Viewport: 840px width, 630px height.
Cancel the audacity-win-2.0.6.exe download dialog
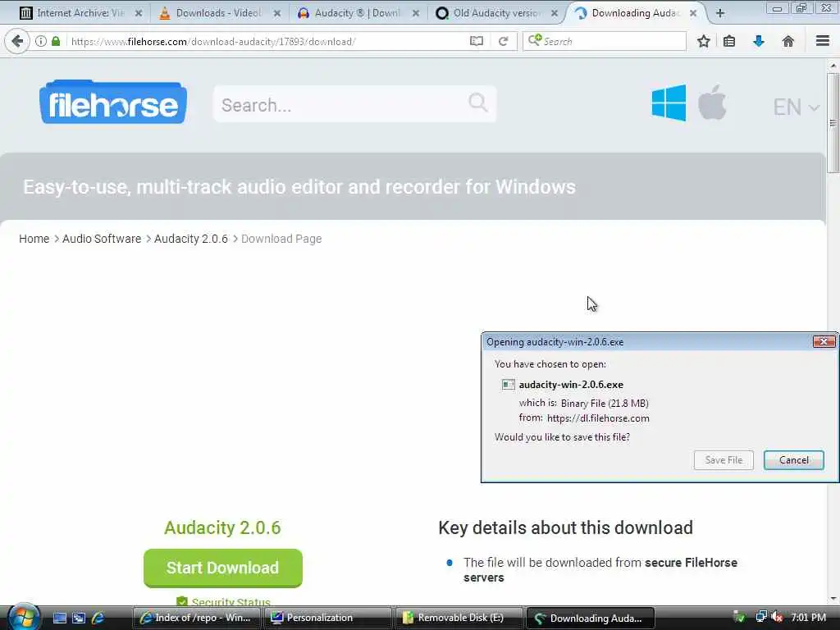(794, 460)
